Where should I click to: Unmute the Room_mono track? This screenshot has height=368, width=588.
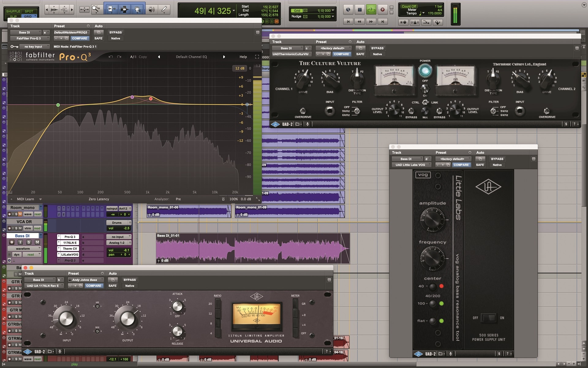[x=20, y=214]
